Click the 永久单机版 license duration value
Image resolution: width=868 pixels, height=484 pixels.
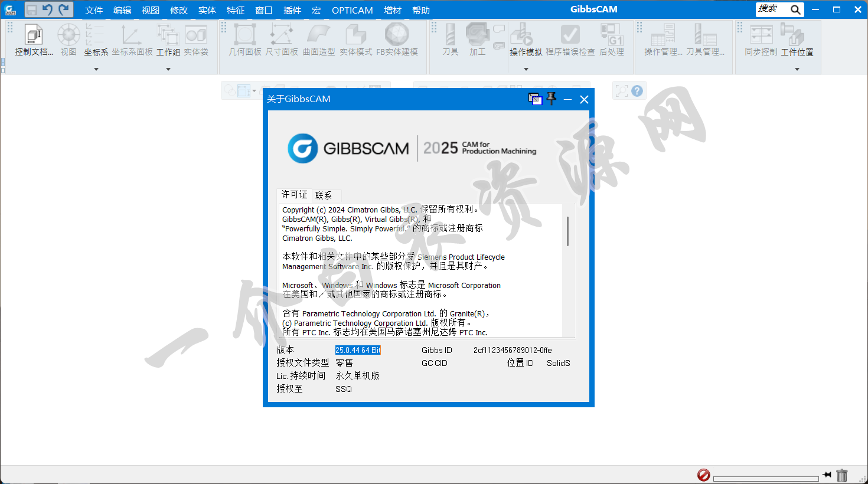[x=357, y=375]
